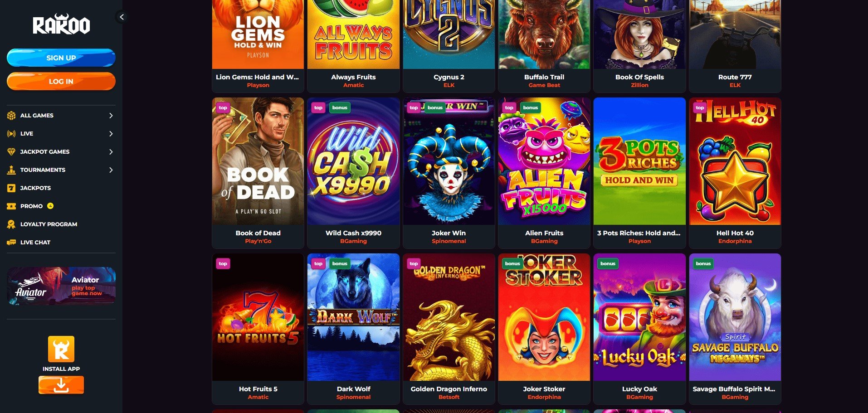
Task: Click the Loyalty Program ribbon icon
Action: (x=11, y=224)
